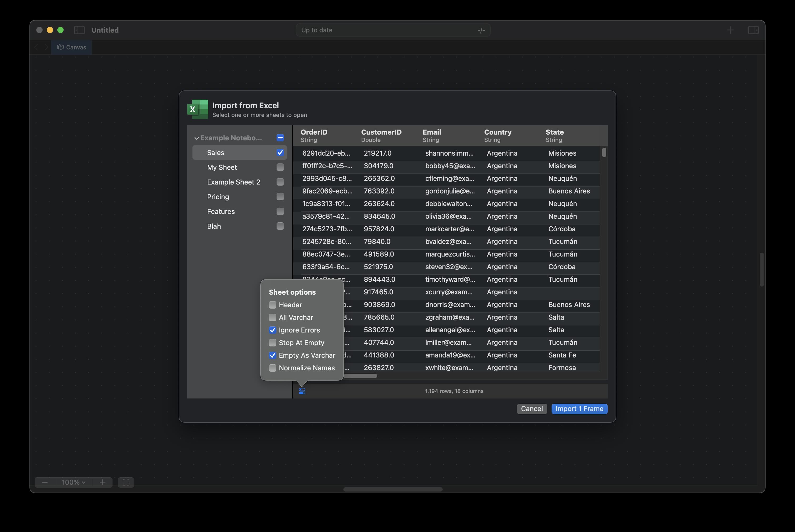The height and width of the screenshot is (532, 795).
Task: Click the cell shannonsimm... in Email column
Action: point(449,153)
